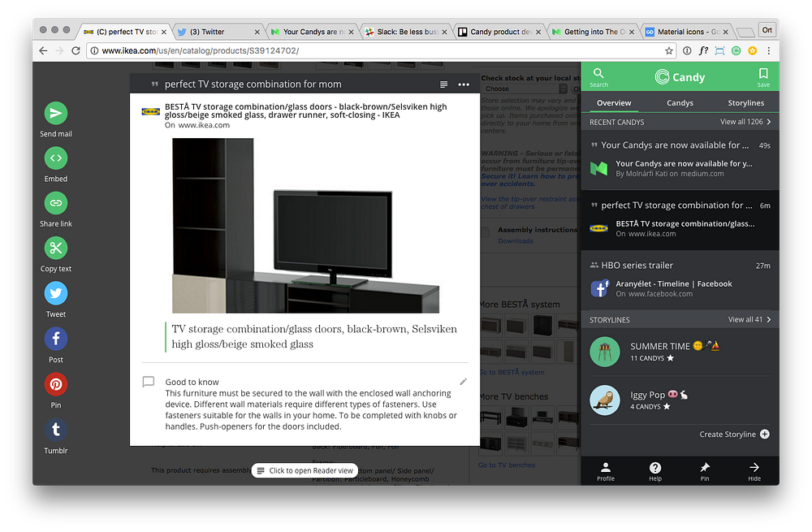Open Profile in the Candy bottom bar

tap(606, 471)
